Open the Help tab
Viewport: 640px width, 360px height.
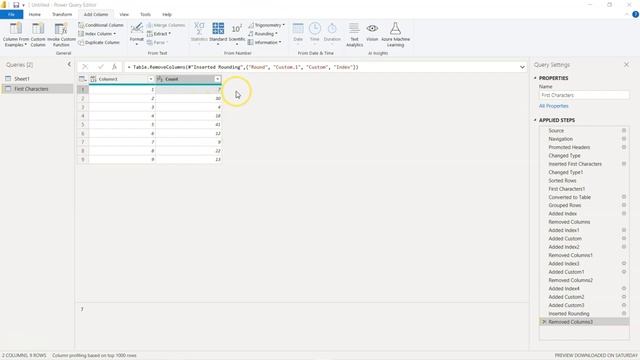(x=167, y=14)
